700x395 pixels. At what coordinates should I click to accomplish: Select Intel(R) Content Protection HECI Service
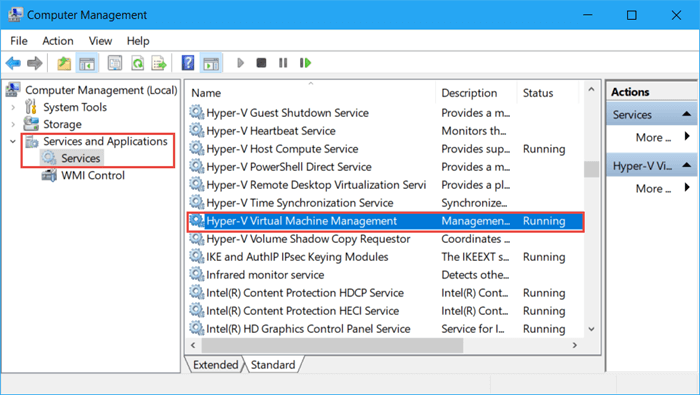click(x=385, y=310)
